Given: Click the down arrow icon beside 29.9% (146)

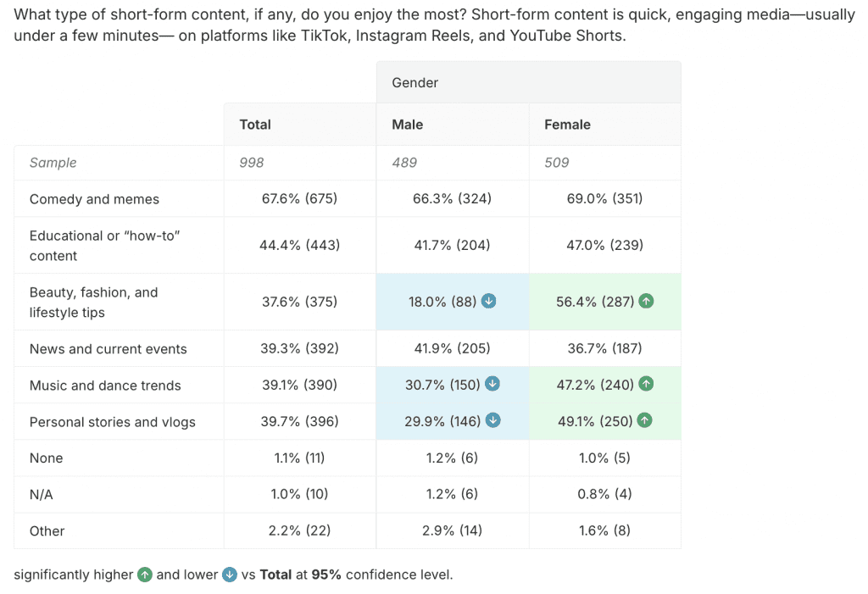Looking at the screenshot, I should [x=492, y=420].
